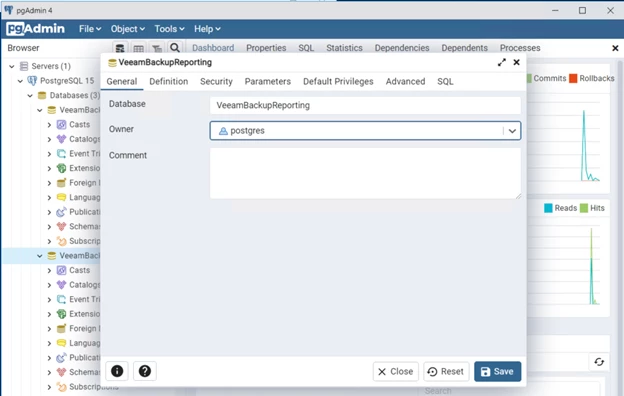Click the PostgreSQL 15 elephant icon
This screenshot has width=624, height=396.
click(x=32, y=81)
